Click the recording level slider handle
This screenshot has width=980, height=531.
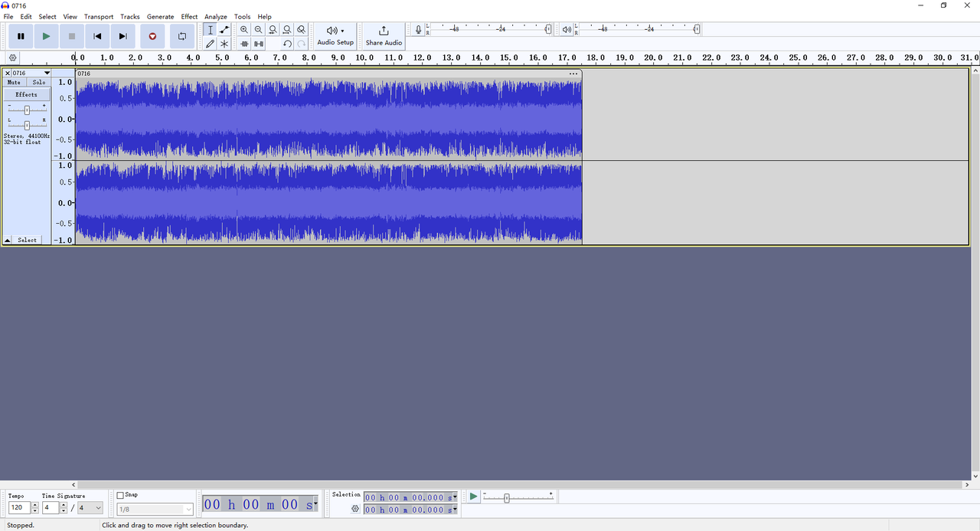pyautogui.click(x=548, y=30)
